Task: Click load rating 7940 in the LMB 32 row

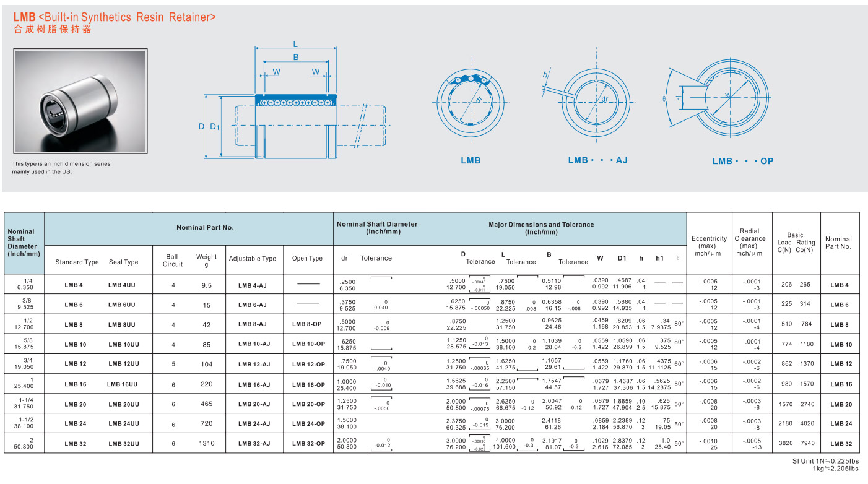Action: coord(807,444)
